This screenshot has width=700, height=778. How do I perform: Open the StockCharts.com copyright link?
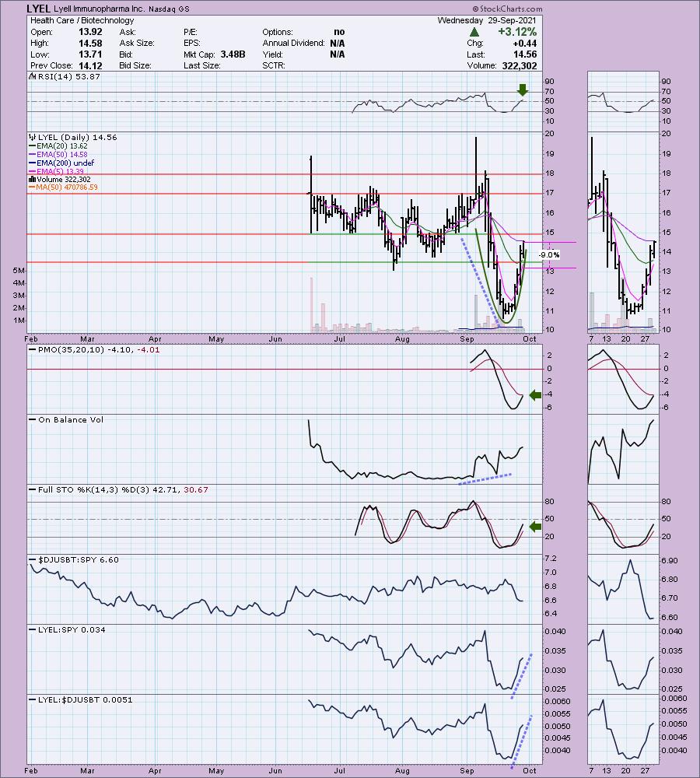tap(507, 9)
